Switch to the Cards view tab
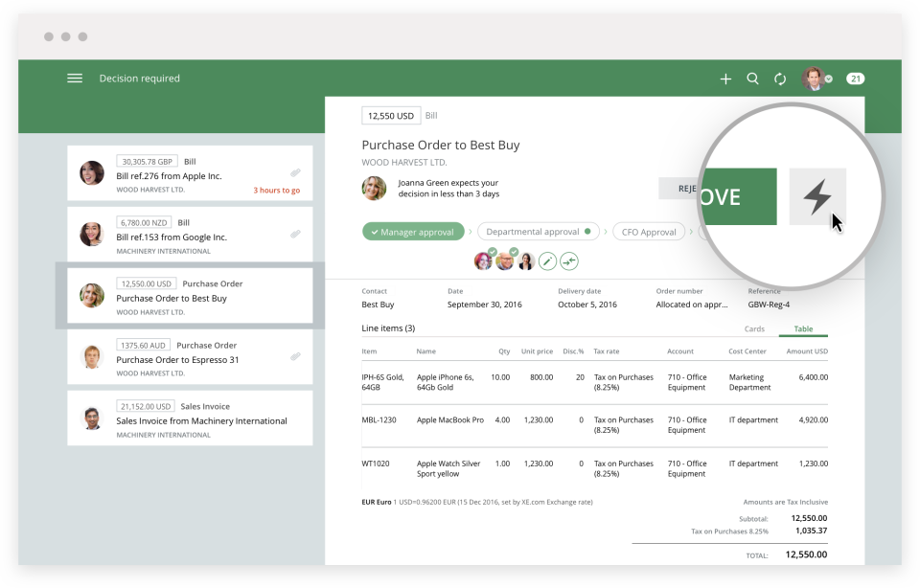The height and width of the screenshot is (588, 920). 754,328
